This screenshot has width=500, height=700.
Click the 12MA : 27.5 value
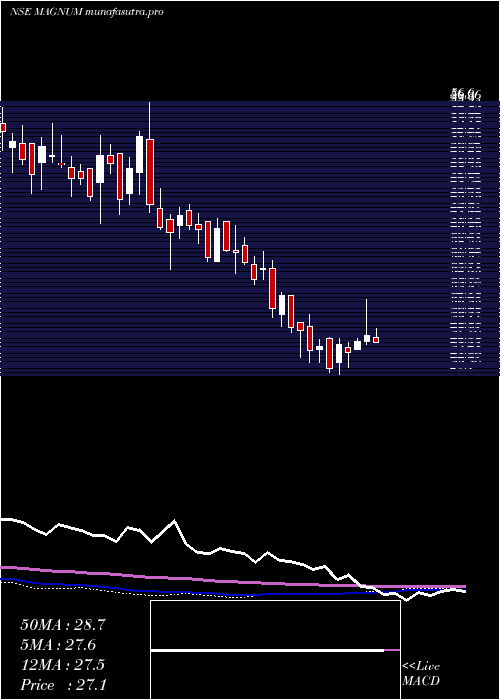(62, 665)
